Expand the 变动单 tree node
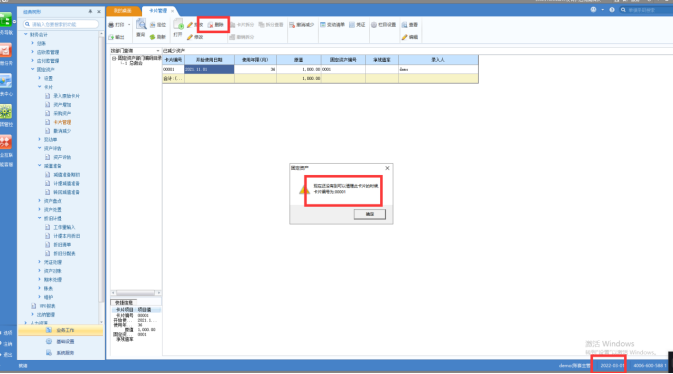 (x=39, y=139)
